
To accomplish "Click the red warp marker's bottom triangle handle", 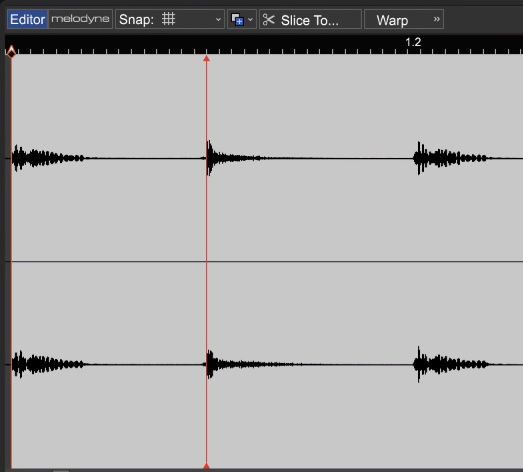I will click(206, 466).
